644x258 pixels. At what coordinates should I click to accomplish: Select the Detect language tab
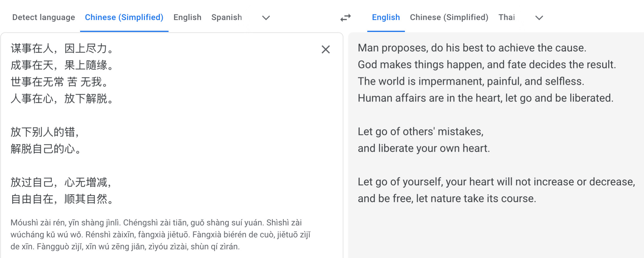click(44, 17)
